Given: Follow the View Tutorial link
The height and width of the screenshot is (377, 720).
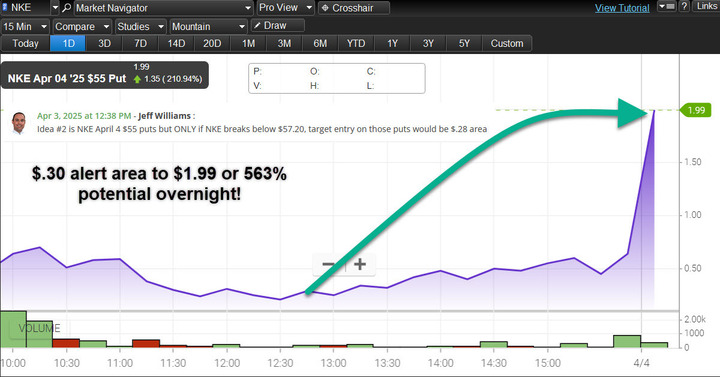Looking at the screenshot, I should point(622,8).
